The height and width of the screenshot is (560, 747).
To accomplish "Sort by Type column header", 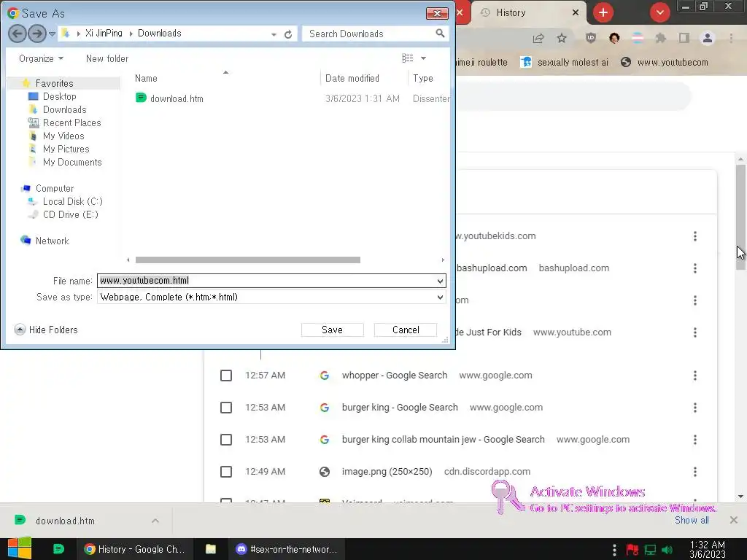I will 423,78.
